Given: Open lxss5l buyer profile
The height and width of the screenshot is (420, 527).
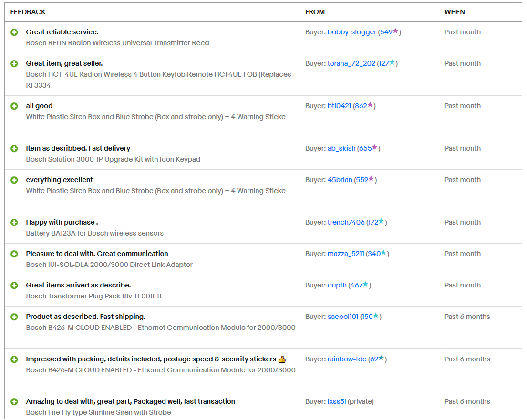Looking at the screenshot, I should click(x=336, y=401).
